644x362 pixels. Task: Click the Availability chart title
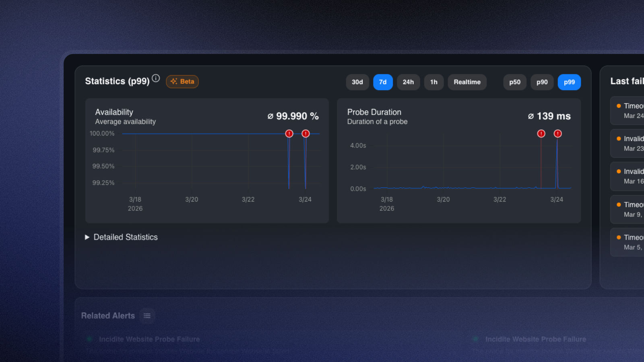114,112
